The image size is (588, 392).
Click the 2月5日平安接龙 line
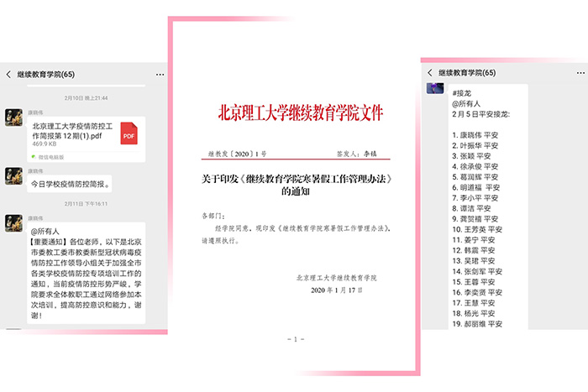[x=480, y=114]
